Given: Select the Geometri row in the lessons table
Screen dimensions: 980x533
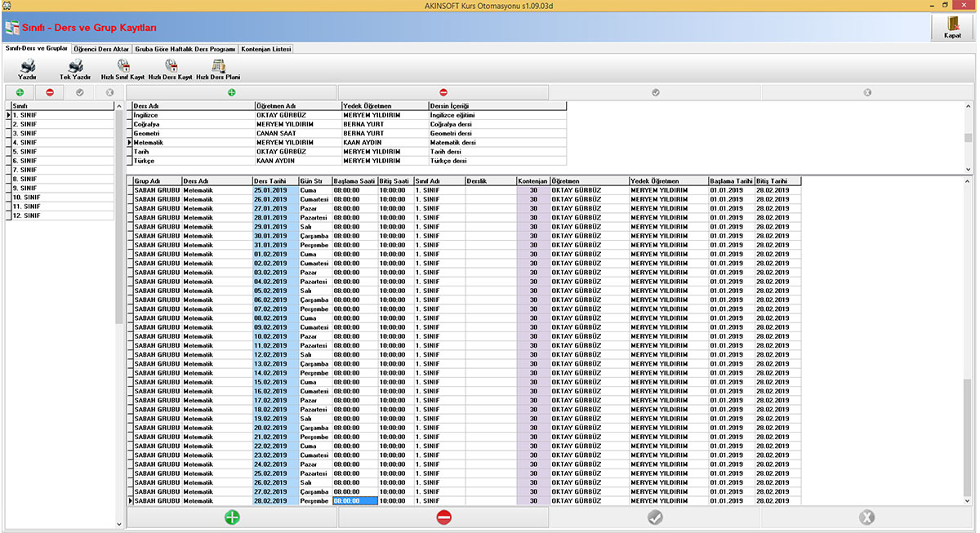Looking at the screenshot, I should click(x=147, y=133).
